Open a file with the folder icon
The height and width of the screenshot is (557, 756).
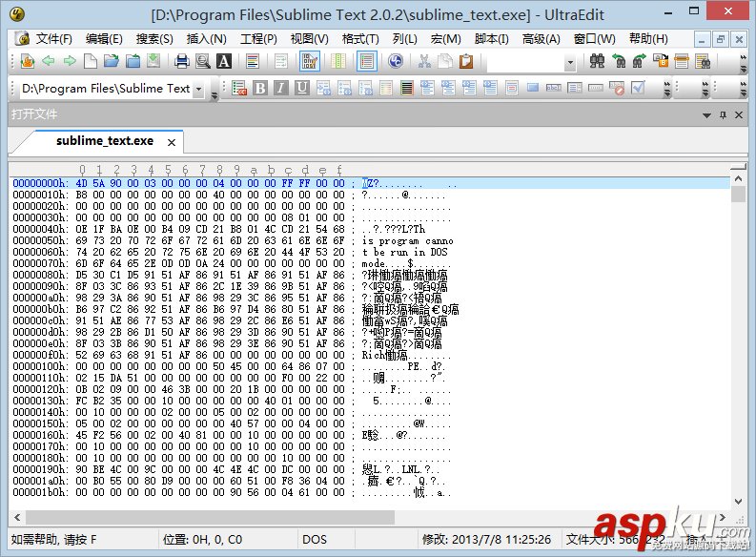coord(112,61)
